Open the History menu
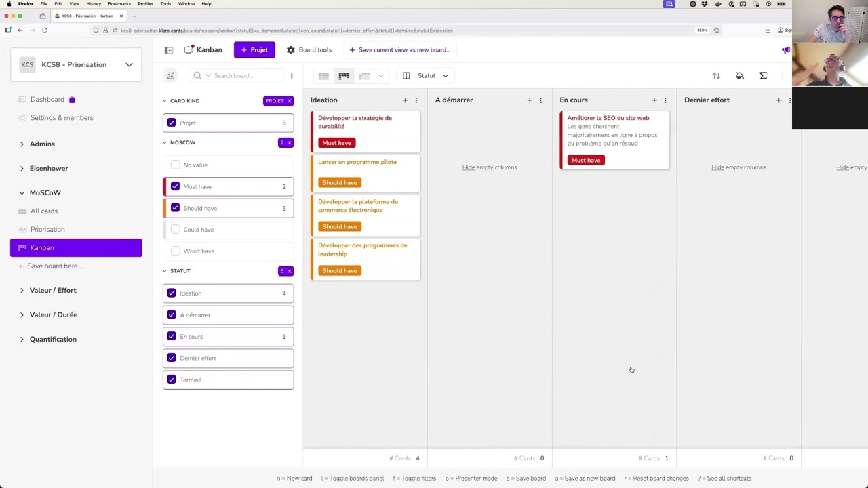Viewport: 868px width, 488px height. coord(94,4)
